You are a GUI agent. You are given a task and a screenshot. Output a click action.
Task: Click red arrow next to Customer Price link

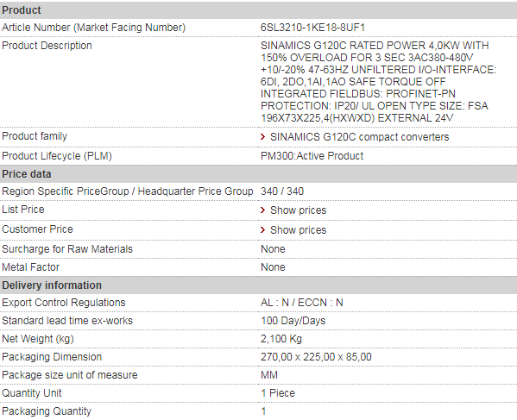pos(262,230)
